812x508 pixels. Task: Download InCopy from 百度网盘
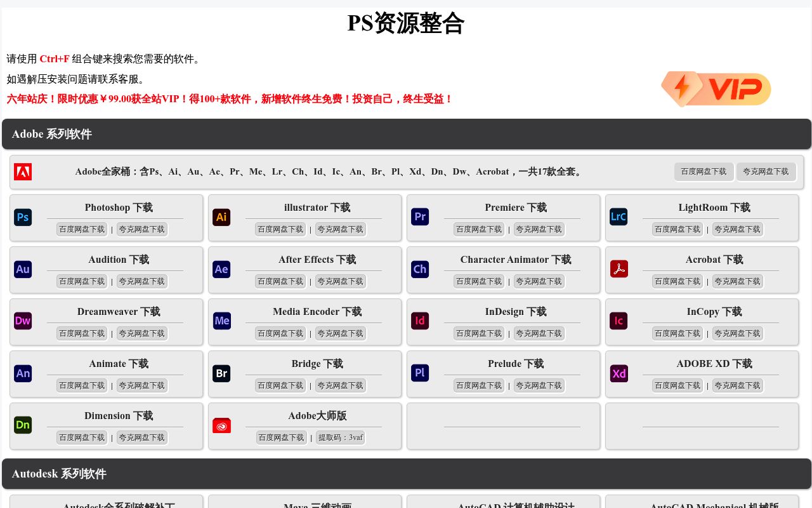pos(678,333)
